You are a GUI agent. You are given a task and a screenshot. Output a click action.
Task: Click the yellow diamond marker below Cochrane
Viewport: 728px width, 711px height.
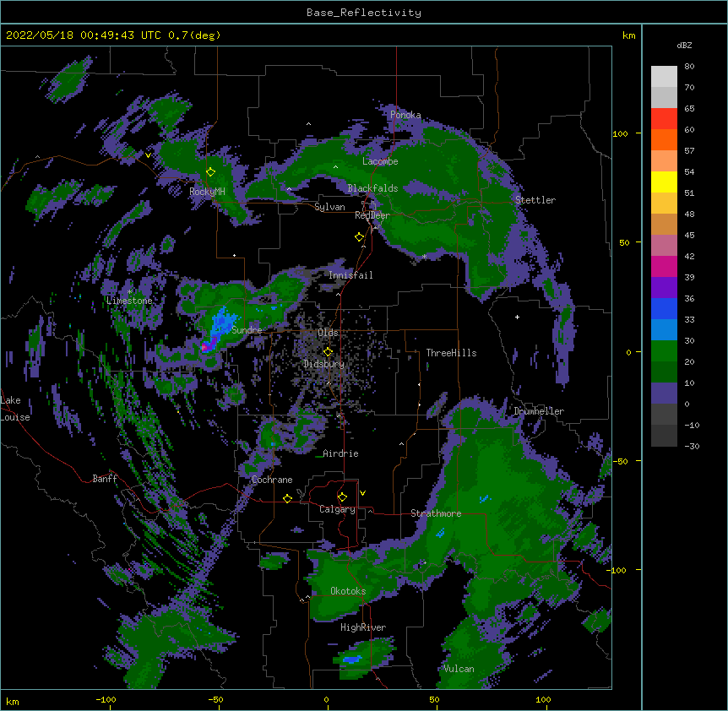(x=287, y=498)
